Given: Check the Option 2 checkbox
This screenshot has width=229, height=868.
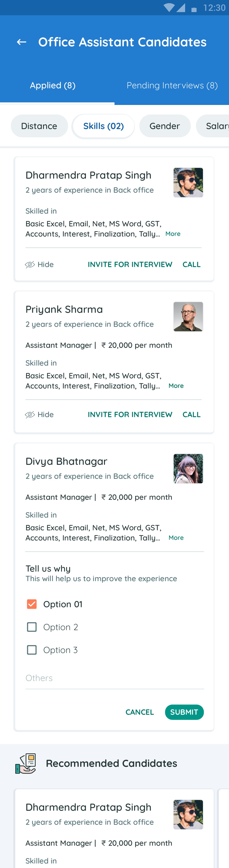Looking at the screenshot, I should [32, 627].
